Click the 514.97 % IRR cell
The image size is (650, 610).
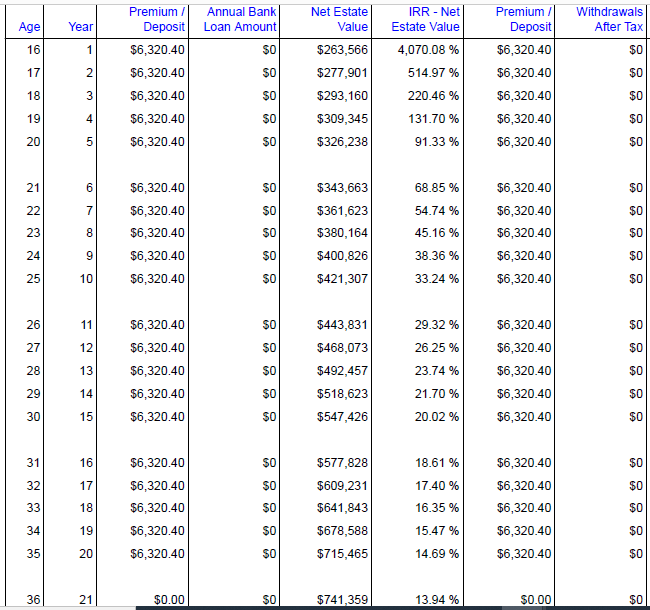pos(434,73)
